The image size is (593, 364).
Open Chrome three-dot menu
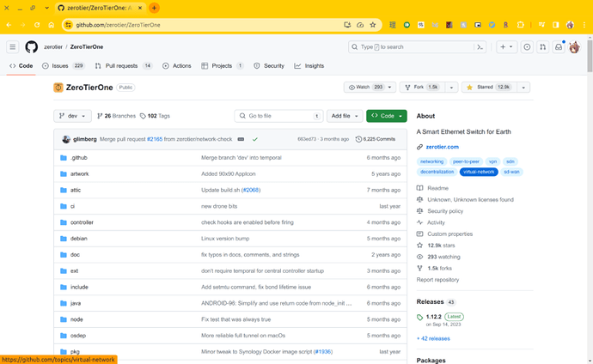tap(584, 25)
